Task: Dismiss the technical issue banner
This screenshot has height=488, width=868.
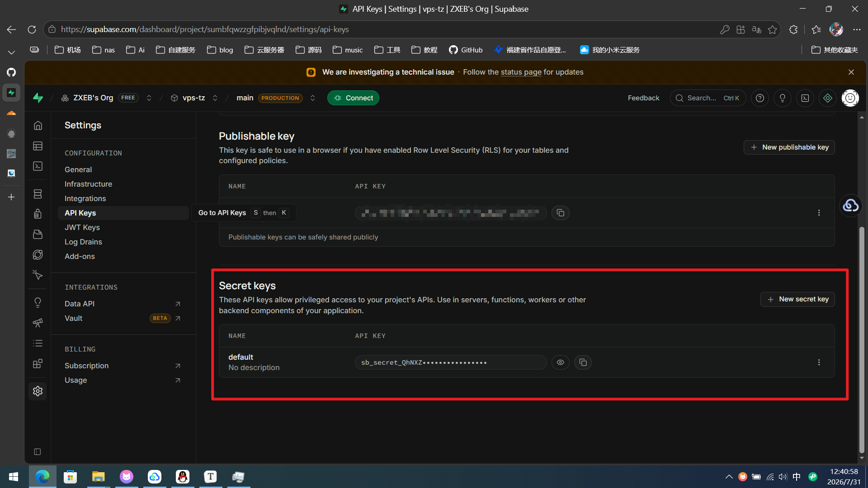Action: [x=851, y=72]
